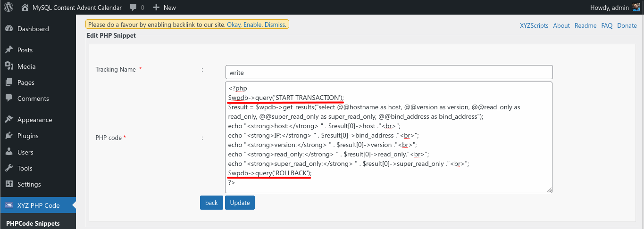Click the Settings sliders icon

point(8,184)
